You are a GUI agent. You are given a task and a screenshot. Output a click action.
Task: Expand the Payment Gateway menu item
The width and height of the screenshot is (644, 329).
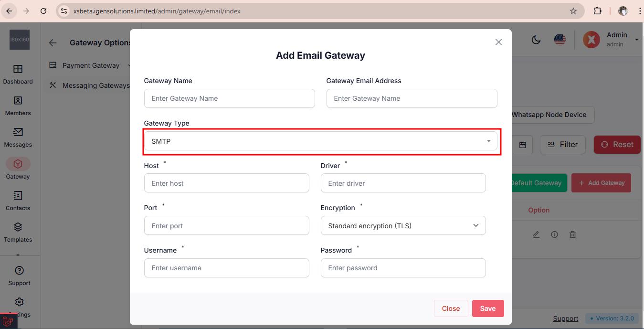(x=91, y=65)
